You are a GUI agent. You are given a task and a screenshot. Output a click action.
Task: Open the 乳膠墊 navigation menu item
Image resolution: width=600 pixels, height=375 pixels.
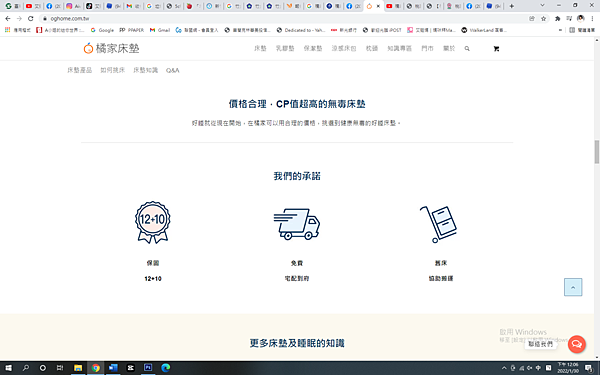click(285, 48)
